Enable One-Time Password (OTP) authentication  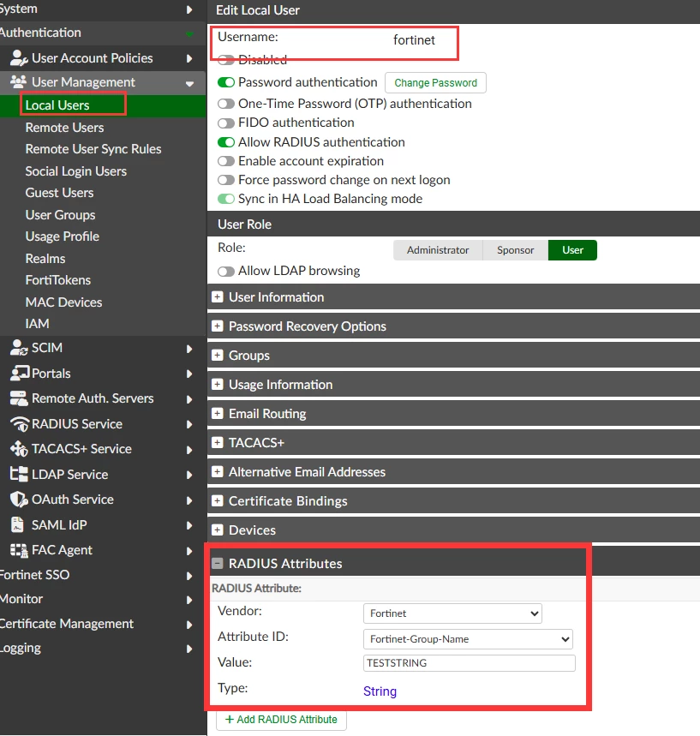click(226, 104)
